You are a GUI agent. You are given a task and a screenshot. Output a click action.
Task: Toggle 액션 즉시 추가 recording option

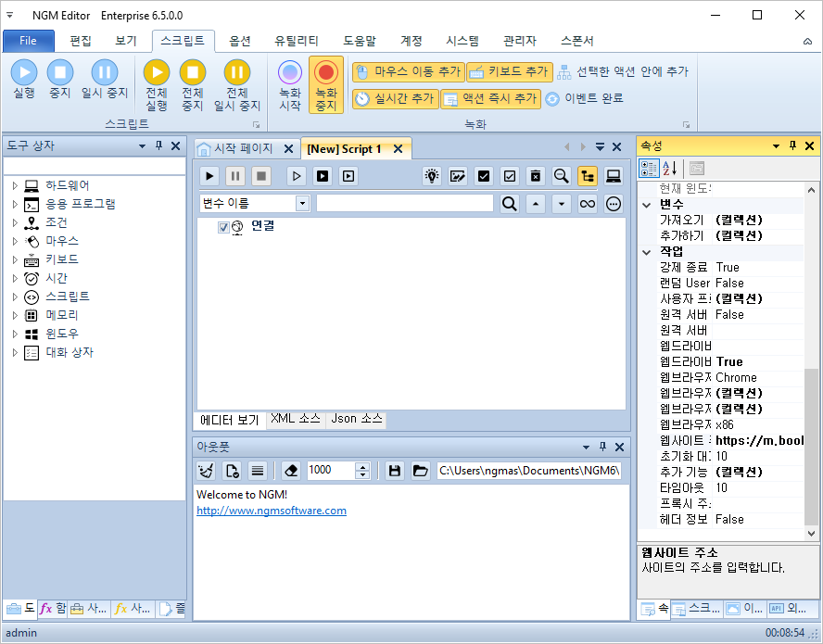tap(490, 98)
